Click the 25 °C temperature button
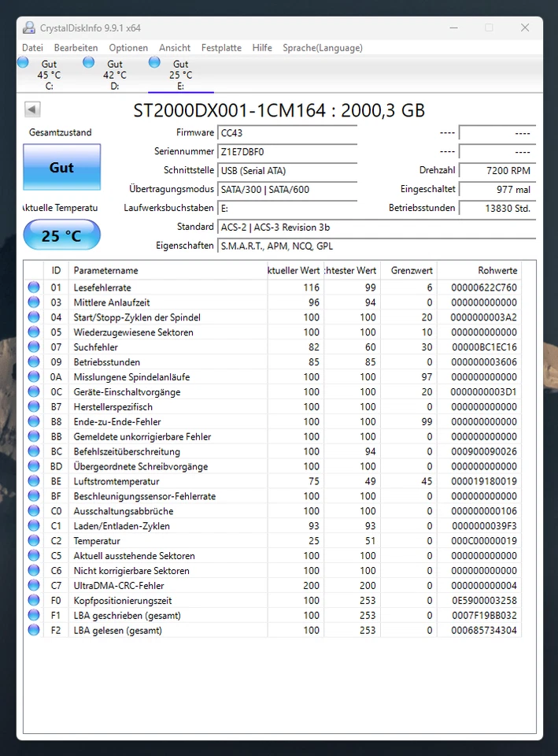558x756 pixels. pyautogui.click(x=61, y=235)
